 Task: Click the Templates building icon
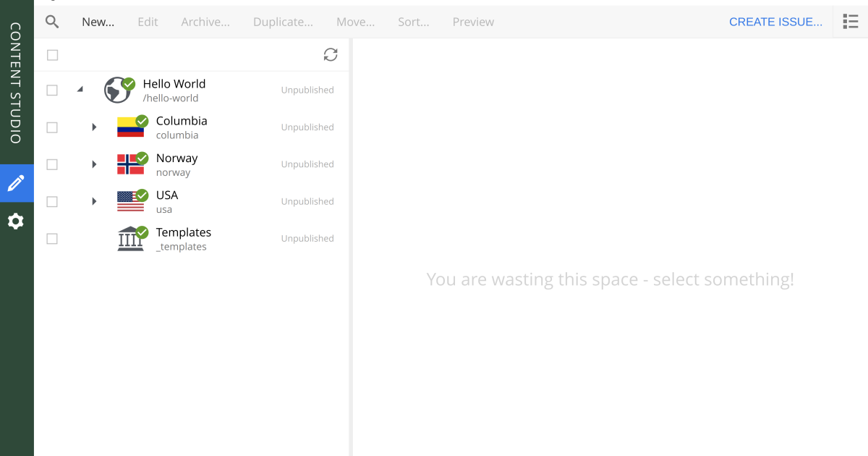132,238
